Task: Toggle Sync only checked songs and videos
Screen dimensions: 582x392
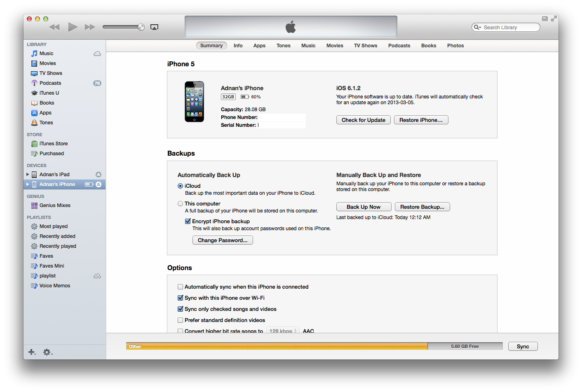Action: click(x=180, y=309)
